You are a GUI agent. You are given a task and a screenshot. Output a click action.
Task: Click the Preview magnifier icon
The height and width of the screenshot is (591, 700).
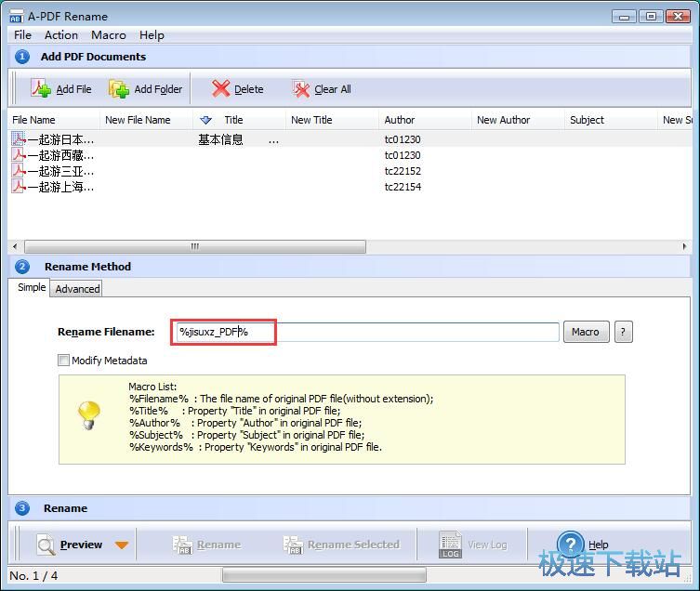[46, 545]
